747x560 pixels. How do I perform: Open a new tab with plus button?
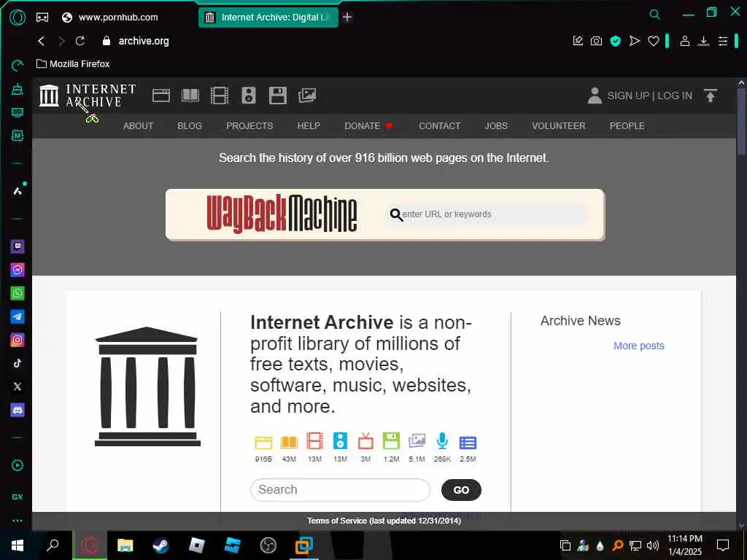pos(347,17)
